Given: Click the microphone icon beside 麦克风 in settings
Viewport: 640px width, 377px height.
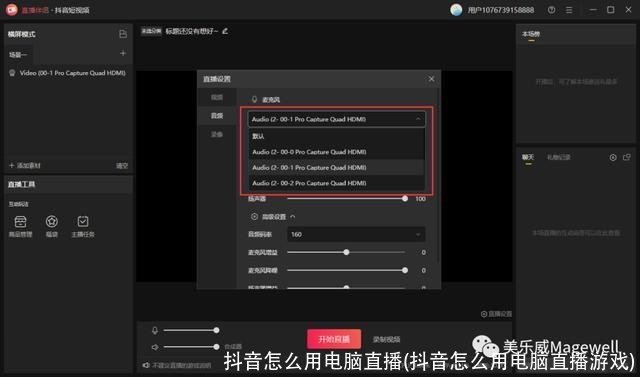Looking at the screenshot, I should tap(254, 99).
